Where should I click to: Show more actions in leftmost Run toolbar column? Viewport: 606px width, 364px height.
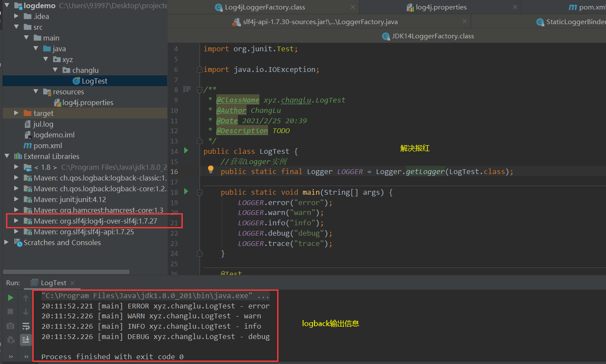[x=10, y=357]
